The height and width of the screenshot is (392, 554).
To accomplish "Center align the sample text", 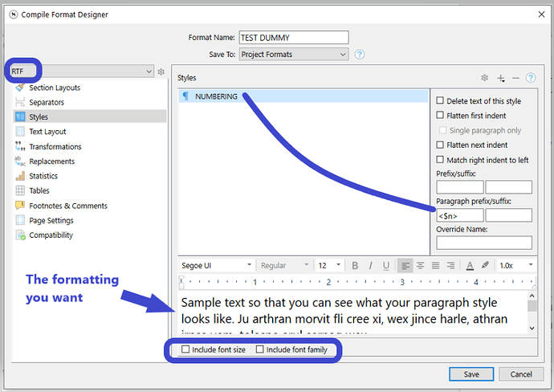I will (x=420, y=265).
